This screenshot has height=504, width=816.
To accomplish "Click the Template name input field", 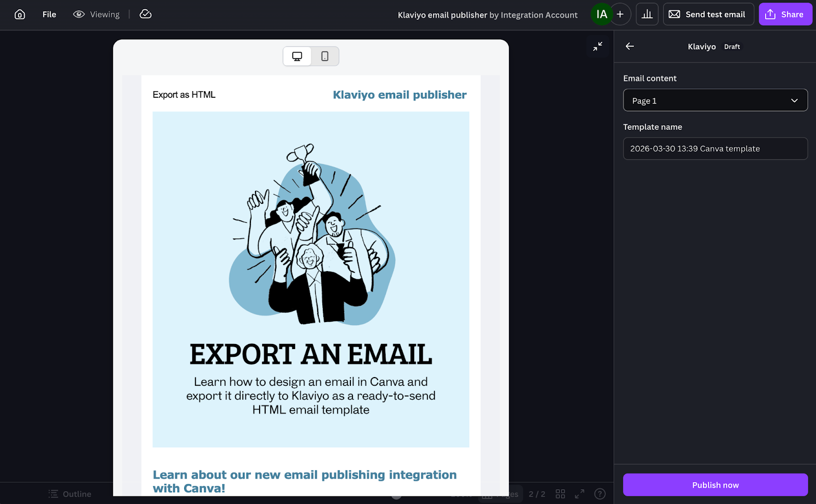I will coord(715,149).
